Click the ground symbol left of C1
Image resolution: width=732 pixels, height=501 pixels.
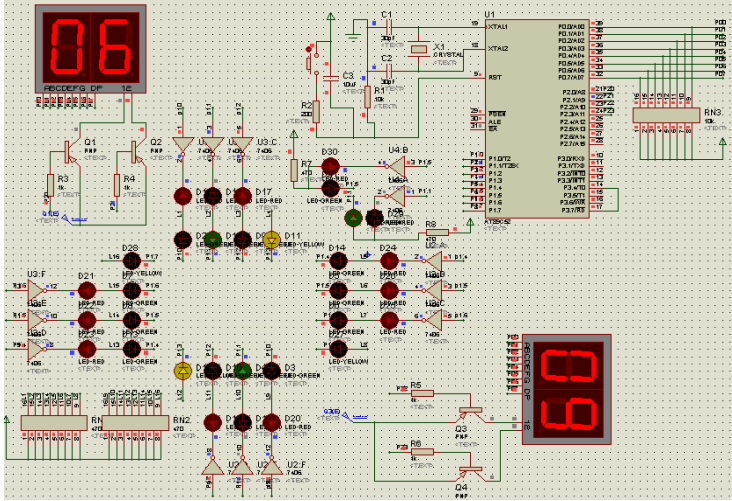(352, 35)
